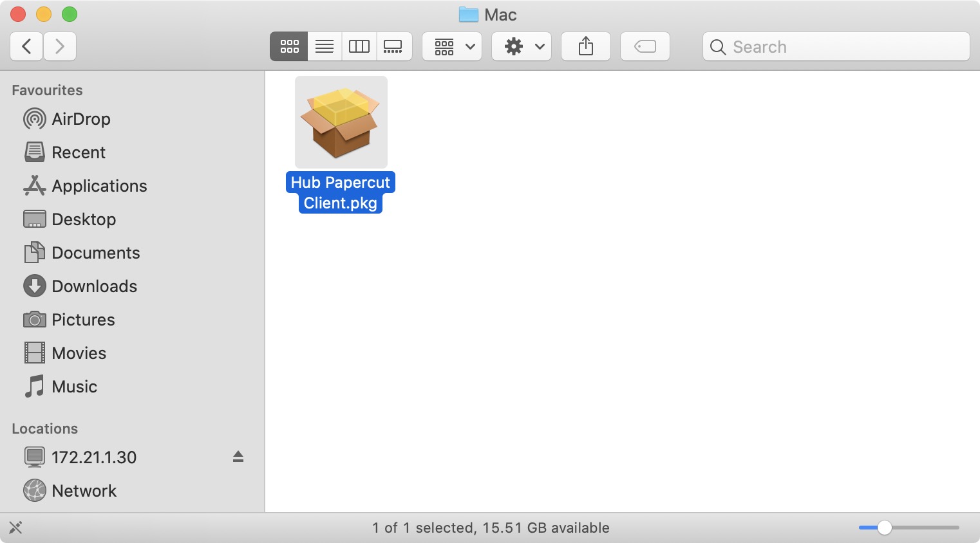
Task: Click the Edit Tags button
Action: 645,46
